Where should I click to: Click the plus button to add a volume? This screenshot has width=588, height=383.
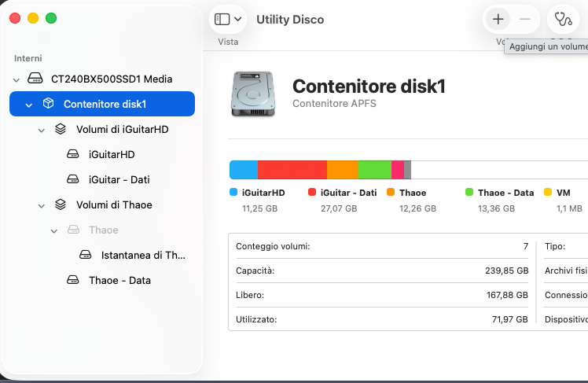click(x=498, y=19)
